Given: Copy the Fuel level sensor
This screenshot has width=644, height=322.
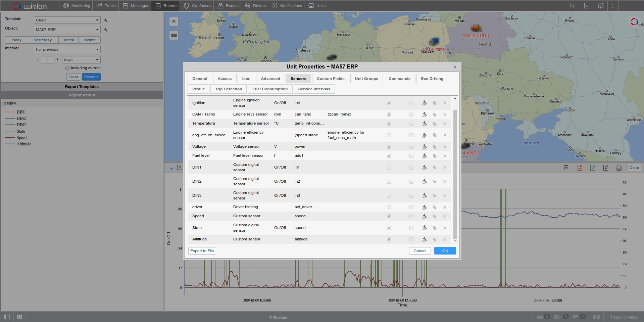Looking at the screenshot, I should 435,156.
